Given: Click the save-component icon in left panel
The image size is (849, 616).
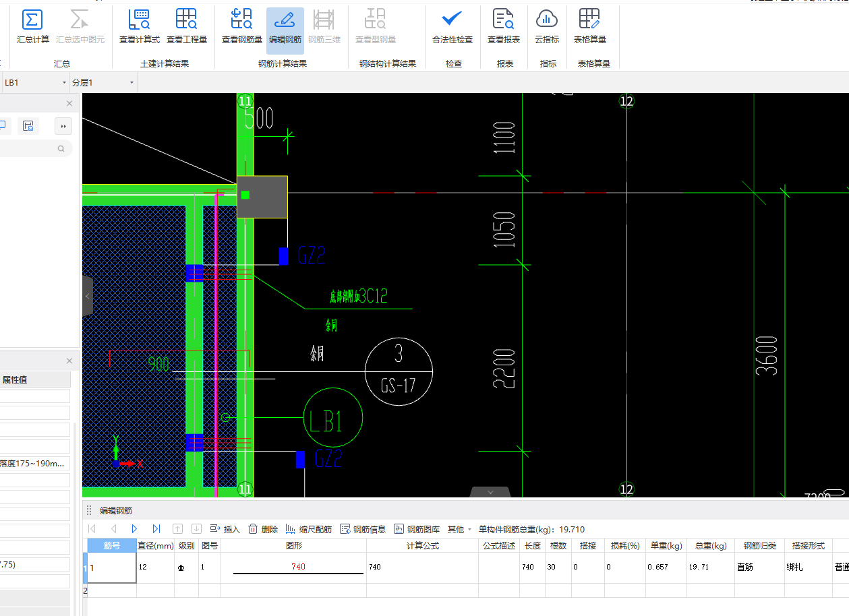Looking at the screenshot, I should [28, 126].
